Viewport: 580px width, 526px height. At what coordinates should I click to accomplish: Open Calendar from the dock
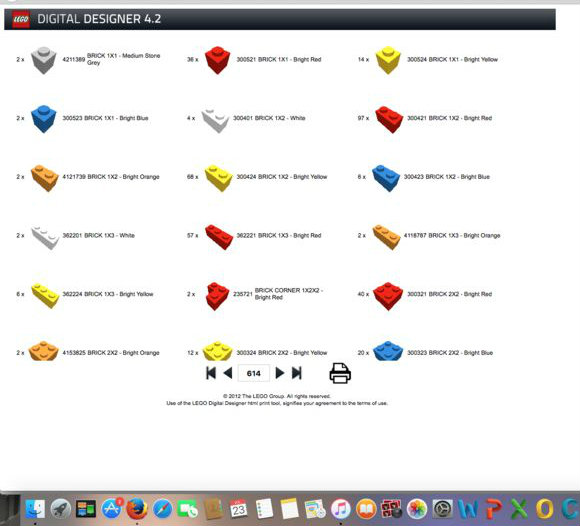click(239, 509)
